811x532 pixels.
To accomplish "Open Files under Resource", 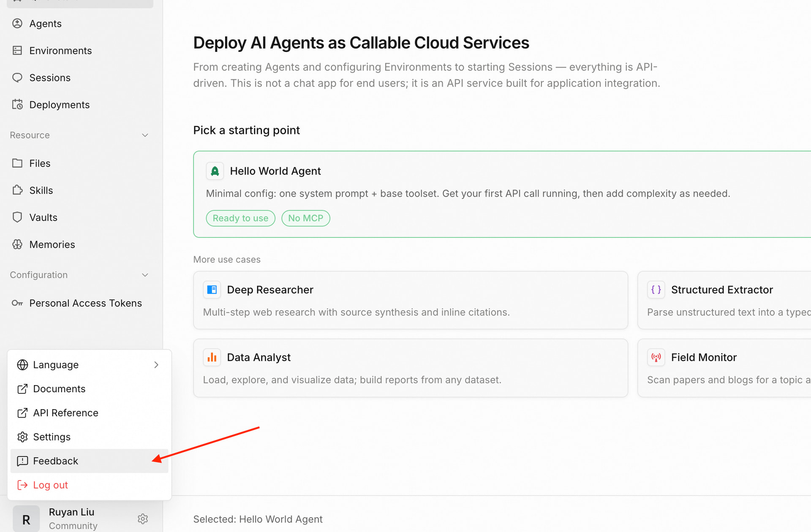I will tap(80, 163).
